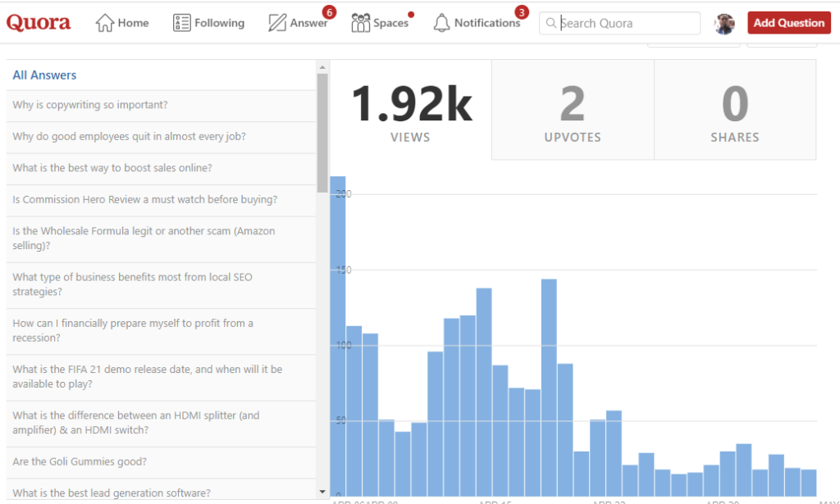Open the Notifications bell icon

point(441,23)
